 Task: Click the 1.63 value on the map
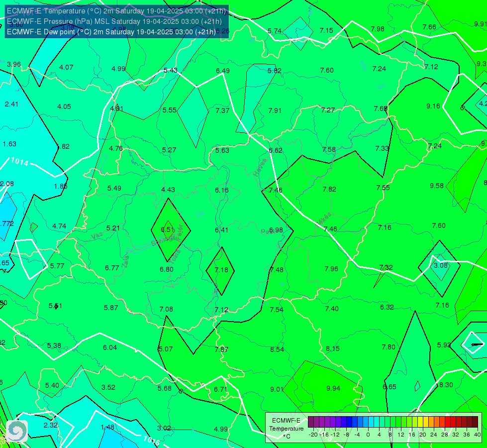[x=9, y=144]
